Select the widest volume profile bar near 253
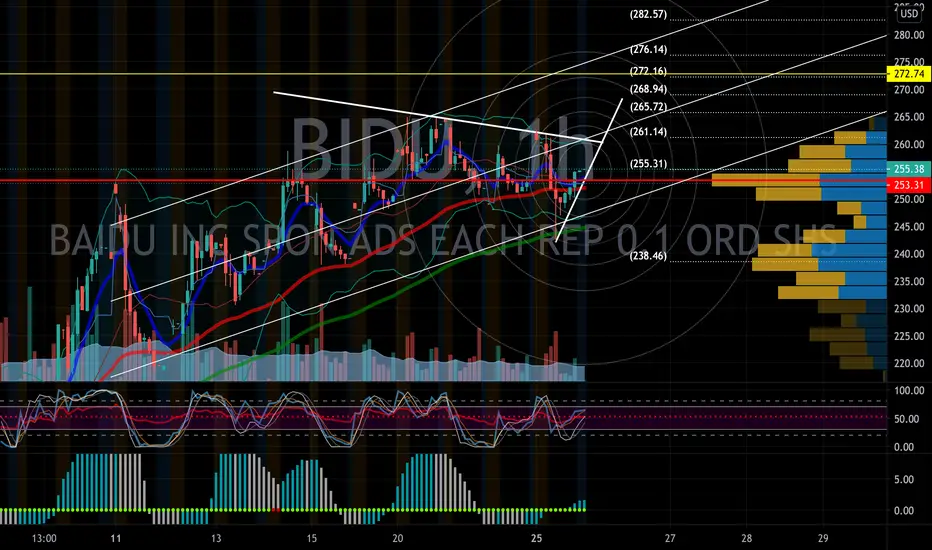This screenshot has height=550, width=932. point(799,180)
